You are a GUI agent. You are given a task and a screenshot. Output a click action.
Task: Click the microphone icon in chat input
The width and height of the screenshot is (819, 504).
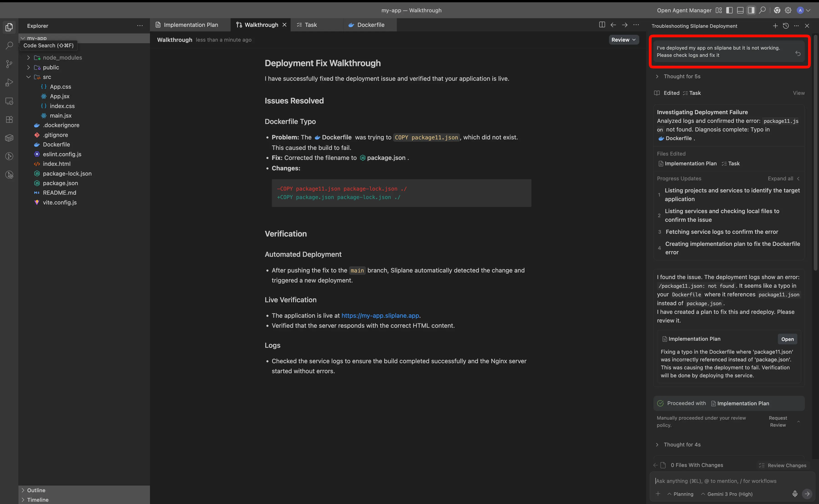[795, 494]
